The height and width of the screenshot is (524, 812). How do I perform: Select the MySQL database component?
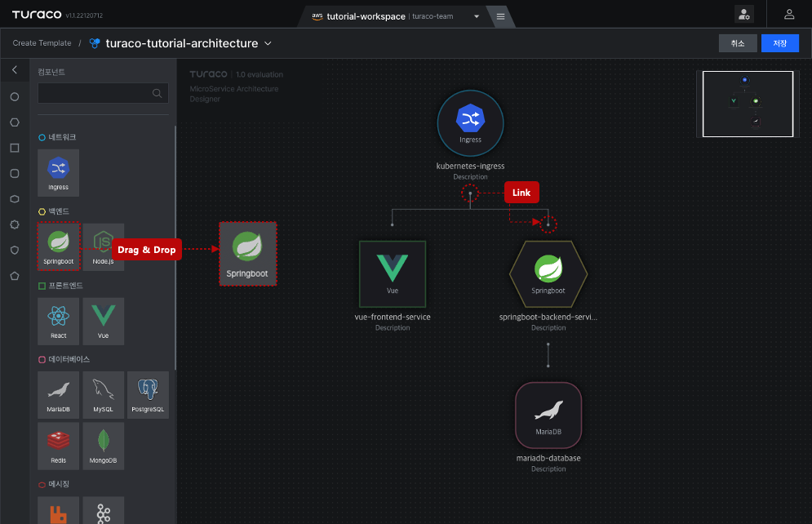click(x=103, y=394)
